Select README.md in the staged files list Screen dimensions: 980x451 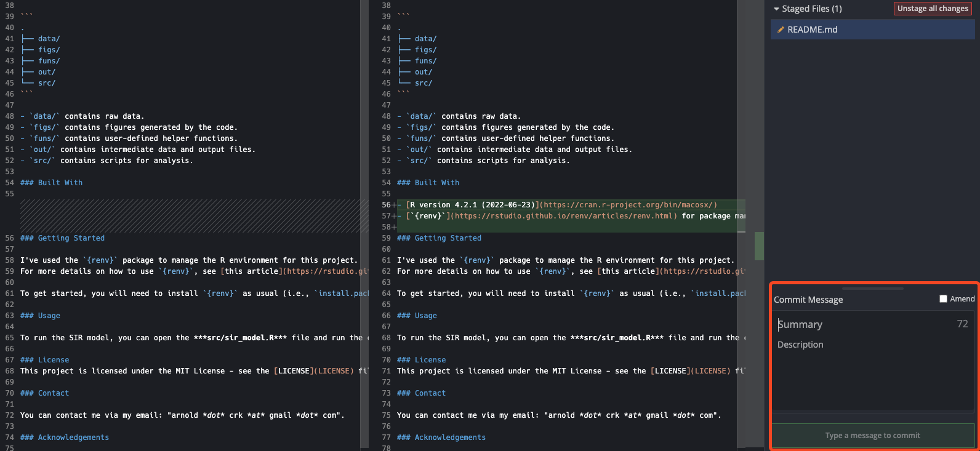tap(812, 30)
